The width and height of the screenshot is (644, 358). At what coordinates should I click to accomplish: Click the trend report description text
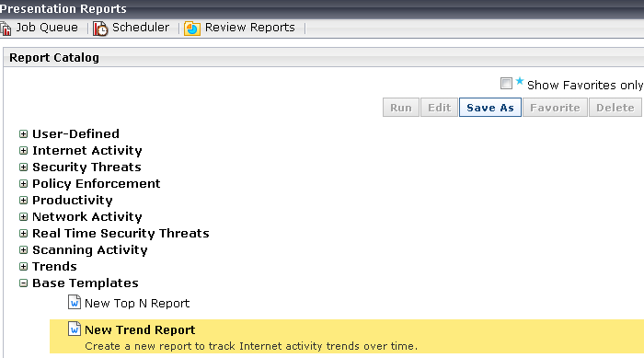coord(251,346)
